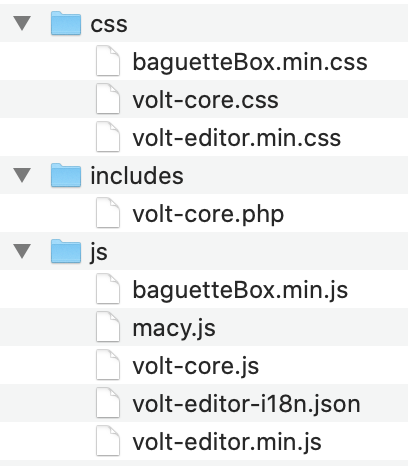
Task: Click the js folder icon
Action: coord(66,251)
